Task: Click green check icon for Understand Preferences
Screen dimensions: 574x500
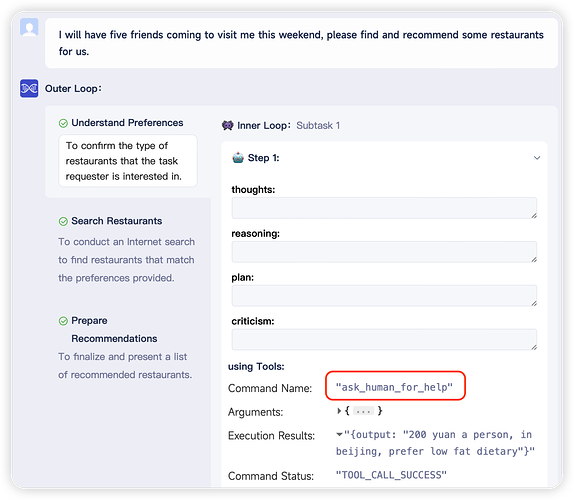Action: [x=63, y=123]
